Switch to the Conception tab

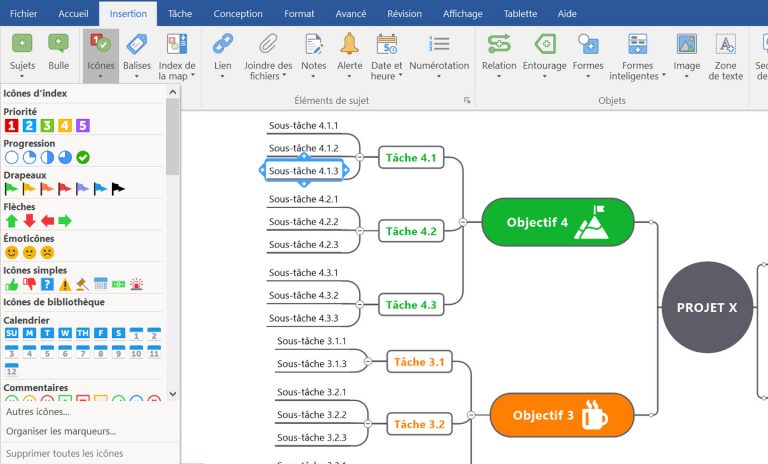pyautogui.click(x=238, y=14)
